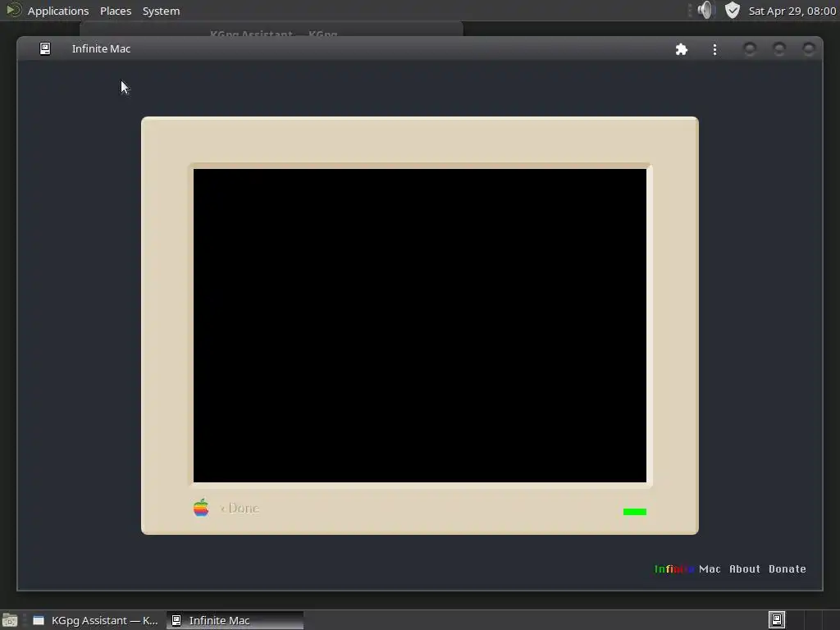This screenshot has height=630, width=840.
Task: Click the Infinite Mac window app icon
Action: point(45,48)
